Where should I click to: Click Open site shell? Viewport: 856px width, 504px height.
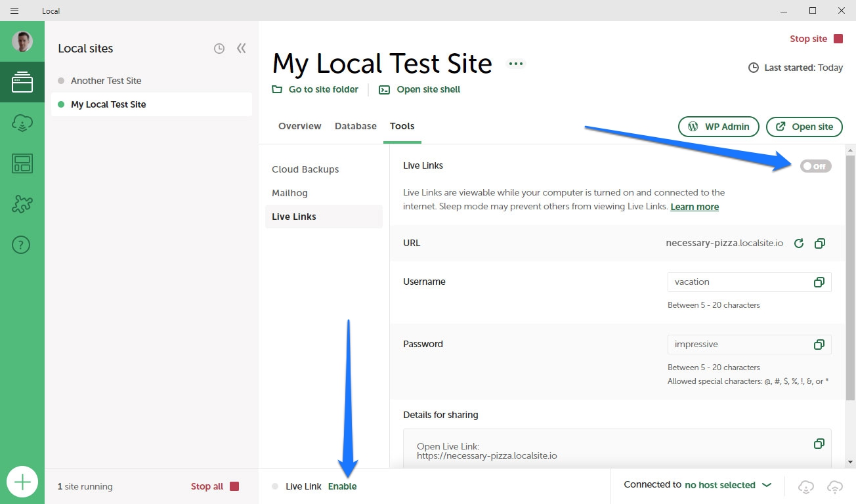tap(419, 89)
